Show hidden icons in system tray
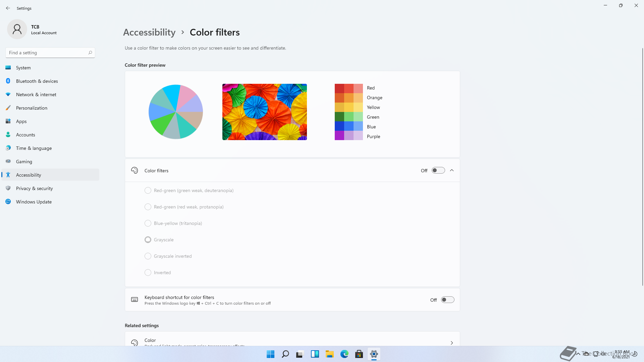The width and height of the screenshot is (644, 362). point(578,354)
